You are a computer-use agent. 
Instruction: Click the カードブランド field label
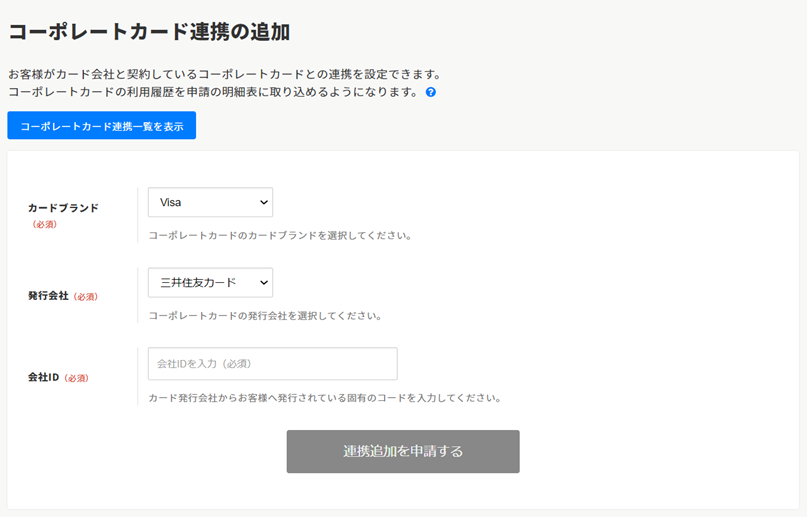(x=63, y=208)
